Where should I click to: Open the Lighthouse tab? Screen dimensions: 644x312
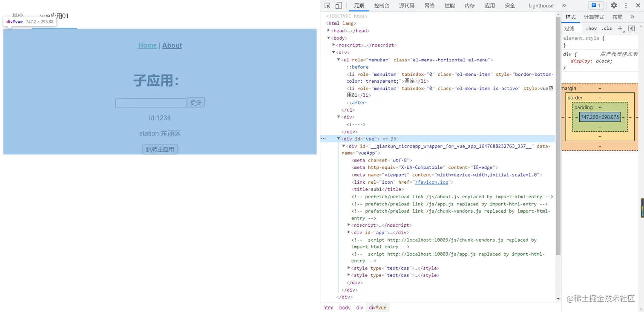point(541,6)
